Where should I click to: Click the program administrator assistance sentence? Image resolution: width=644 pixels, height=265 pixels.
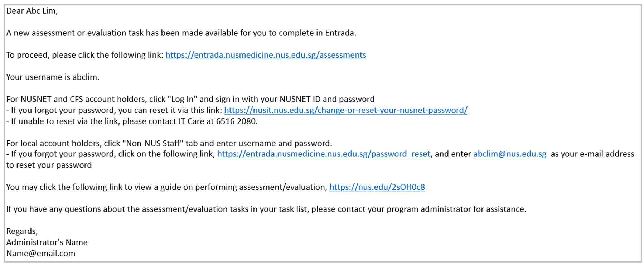click(x=266, y=209)
